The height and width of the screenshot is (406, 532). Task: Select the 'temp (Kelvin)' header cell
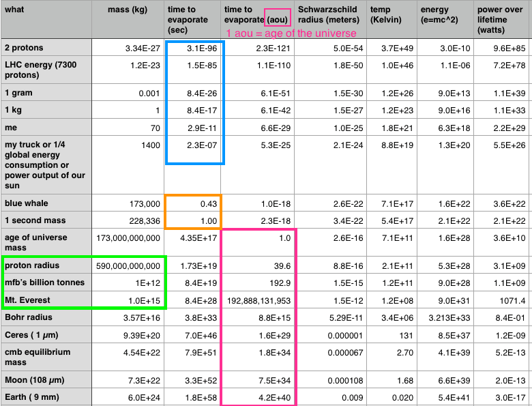pyautogui.click(x=392, y=19)
